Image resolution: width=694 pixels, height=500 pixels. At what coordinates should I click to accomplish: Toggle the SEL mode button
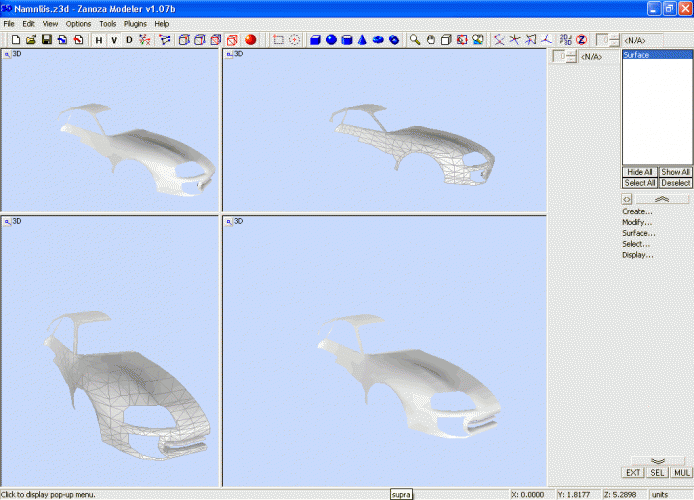[657, 472]
